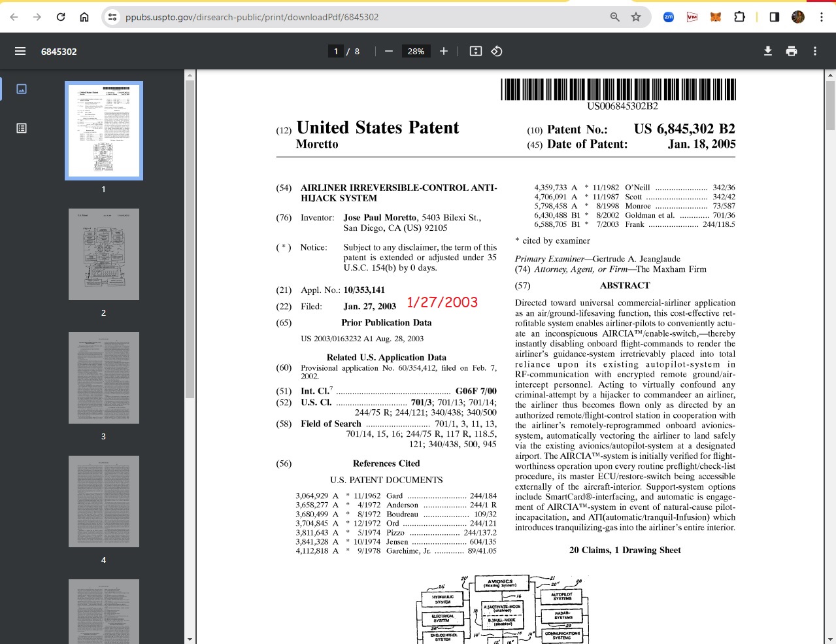Open the page 2 thumbnail
This screenshot has width=836, height=644.
pos(104,254)
